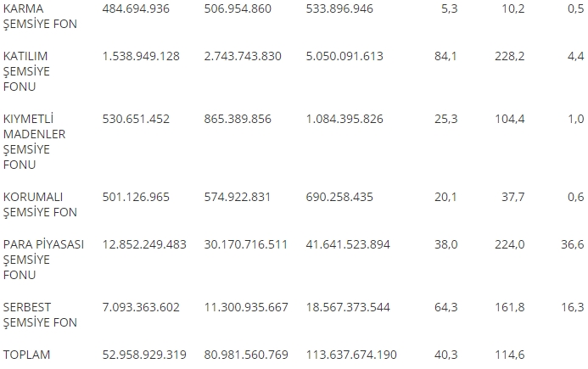The width and height of the screenshot is (588, 369).
Task: Select the SERBEST ŞEMSİYE FON label
Action: click(40, 315)
